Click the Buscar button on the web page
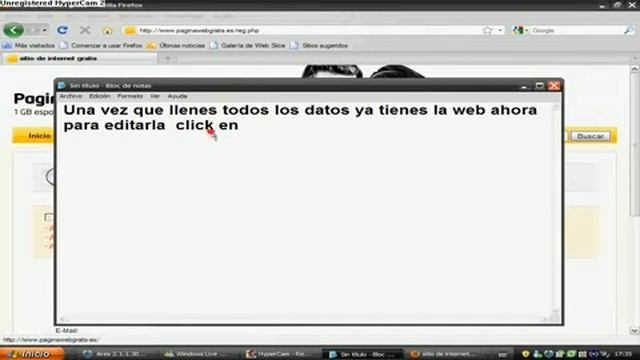The width and height of the screenshot is (640, 360). click(x=590, y=136)
